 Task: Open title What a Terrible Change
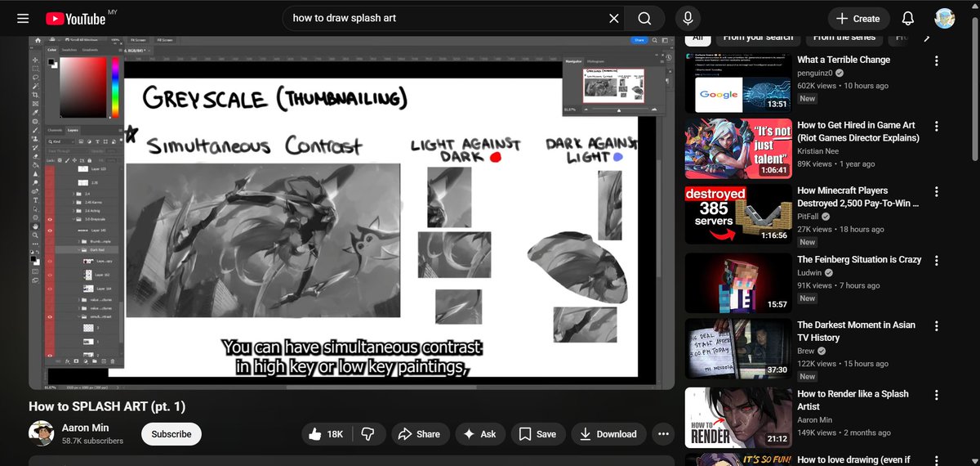[x=844, y=60]
